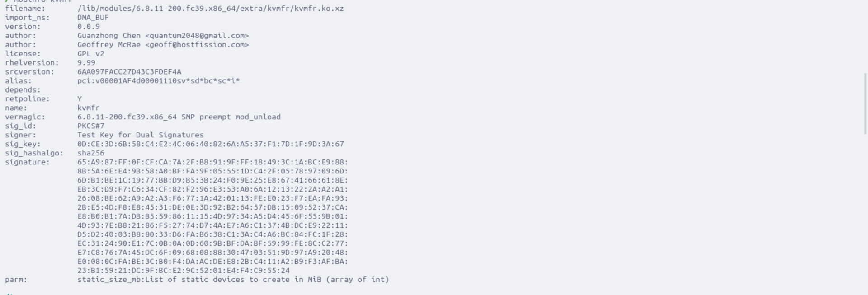Click the signer text Test Key for Dual Signatures

tap(140, 135)
